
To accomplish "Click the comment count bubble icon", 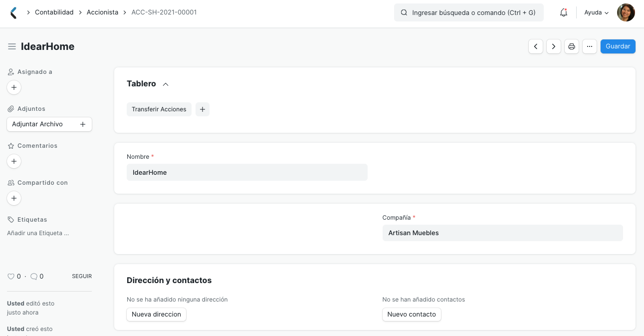I will click(x=34, y=276).
